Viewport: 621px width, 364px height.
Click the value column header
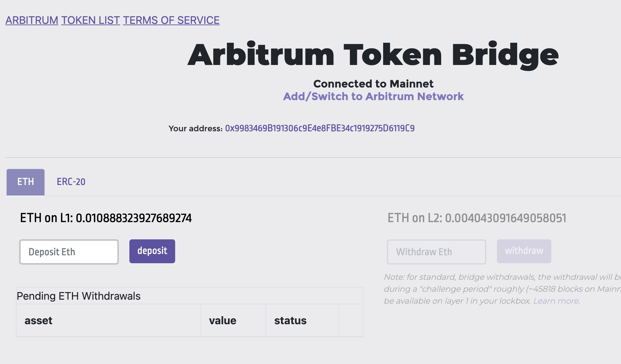223,321
